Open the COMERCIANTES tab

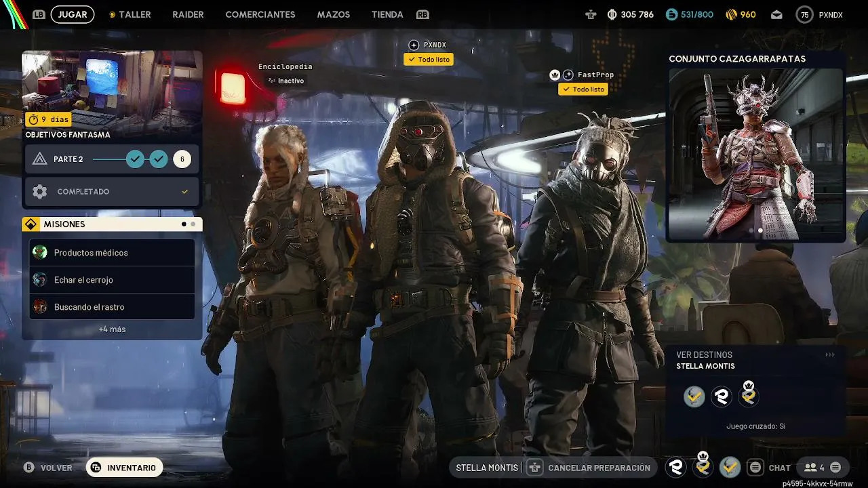[260, 14]
